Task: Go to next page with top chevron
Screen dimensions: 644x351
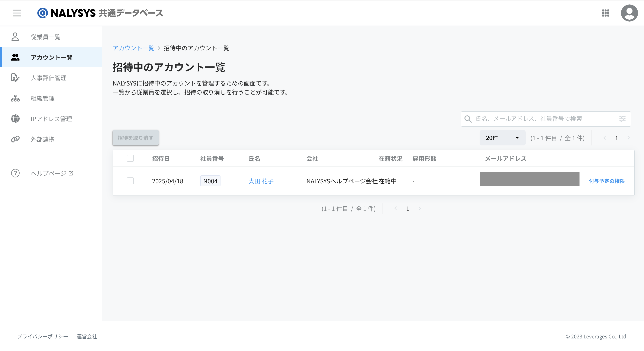Action: click(x=628, y=138)
